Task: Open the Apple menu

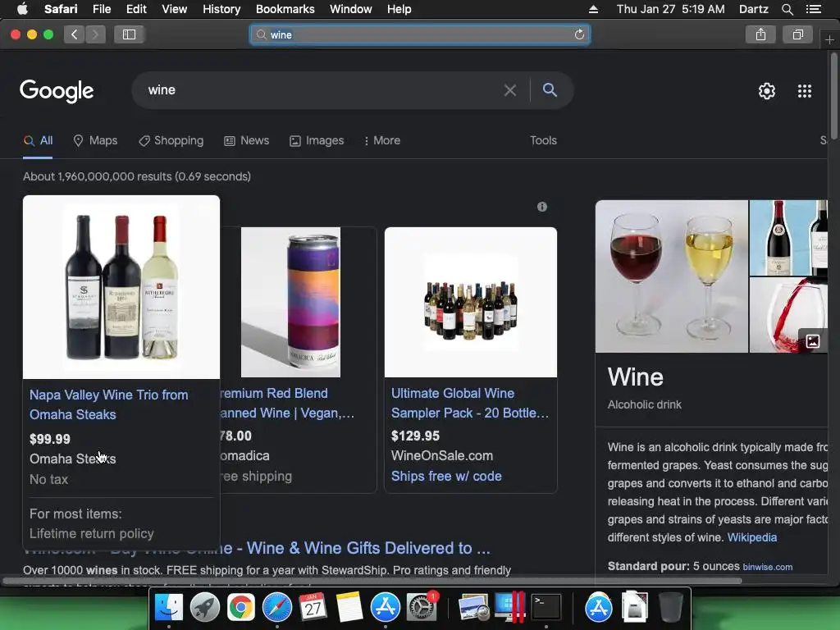Action: click(x=22, y=9)
